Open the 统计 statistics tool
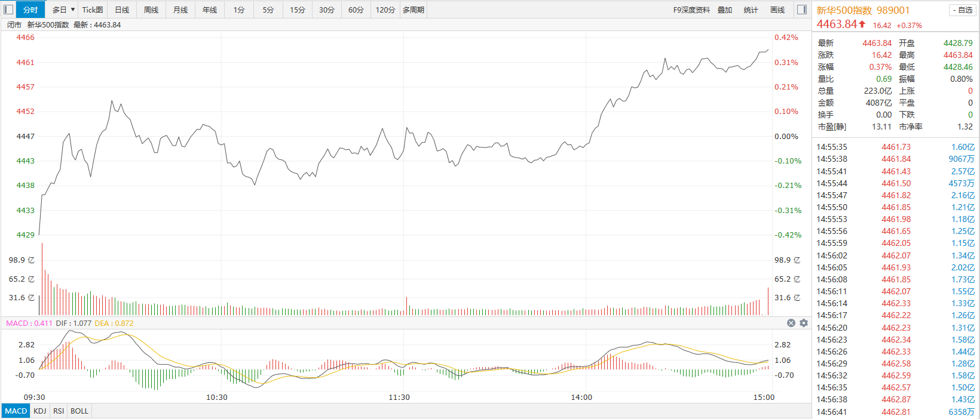 [x=751, y=10]
